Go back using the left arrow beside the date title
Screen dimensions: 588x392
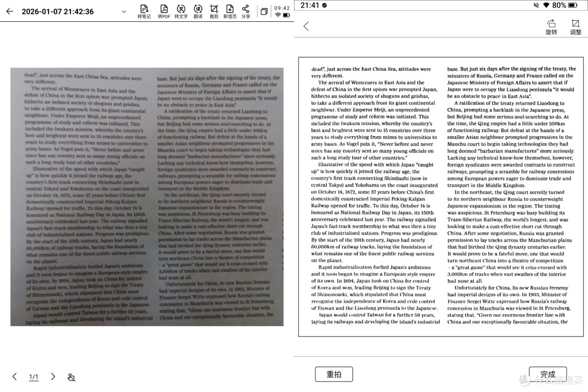click(10, 11)
